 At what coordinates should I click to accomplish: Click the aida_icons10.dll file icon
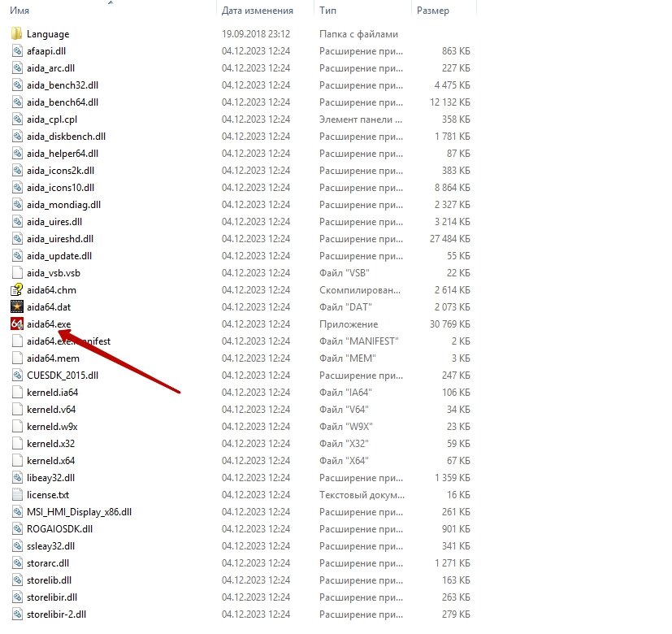[x=17, y=188]
